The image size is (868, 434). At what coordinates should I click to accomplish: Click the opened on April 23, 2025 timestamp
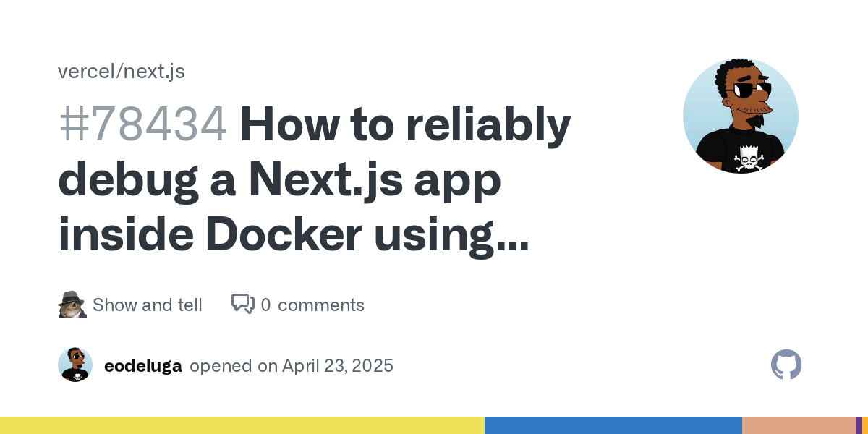coord(292,366)
